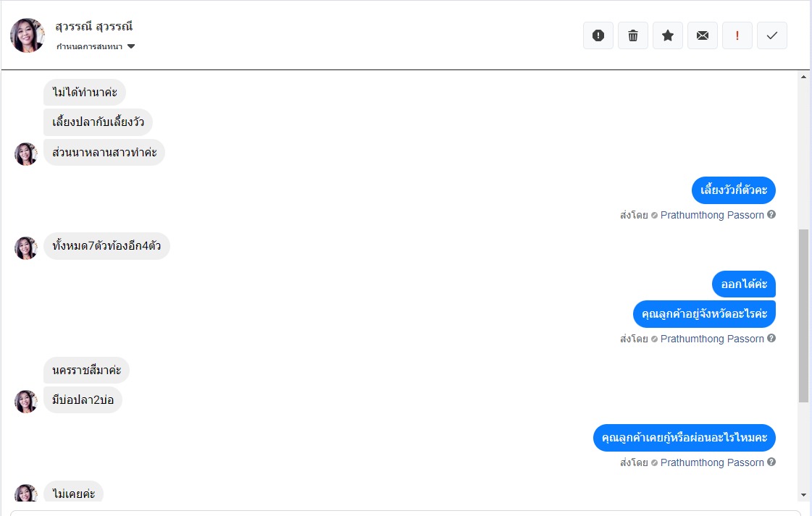Click the message input field at bottom
This screenshot has height=516, width=812.
pos(406,512)
